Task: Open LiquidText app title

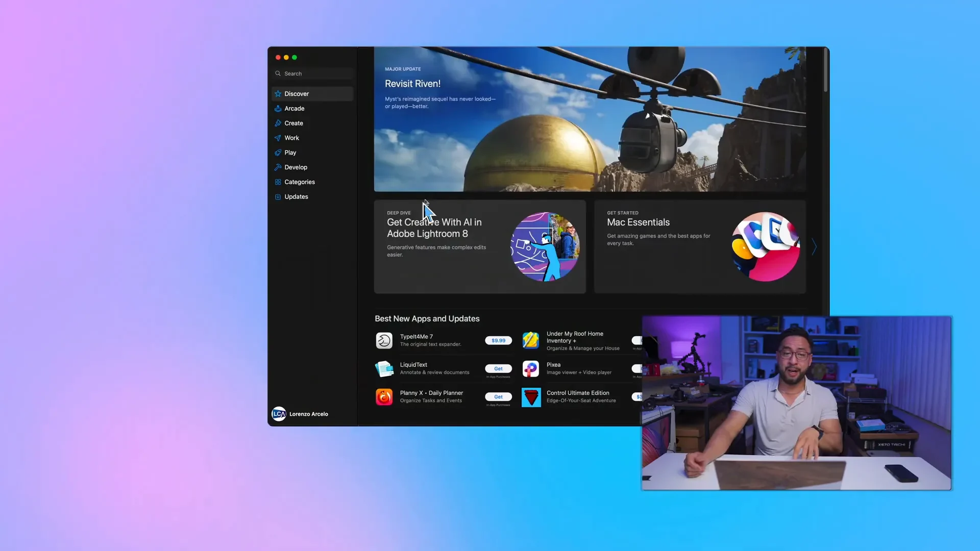Action: point(413,365)
